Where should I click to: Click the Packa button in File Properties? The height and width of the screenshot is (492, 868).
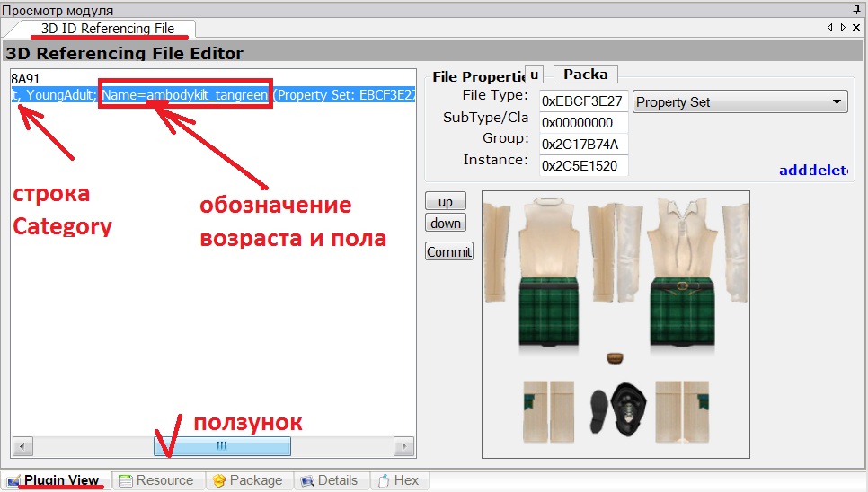tap(585, 75)
